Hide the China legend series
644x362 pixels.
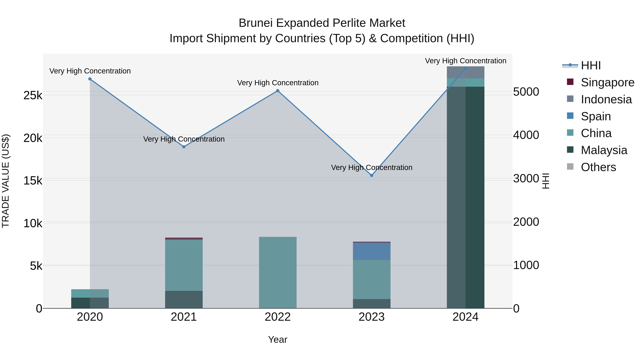[x=589, y=133]
